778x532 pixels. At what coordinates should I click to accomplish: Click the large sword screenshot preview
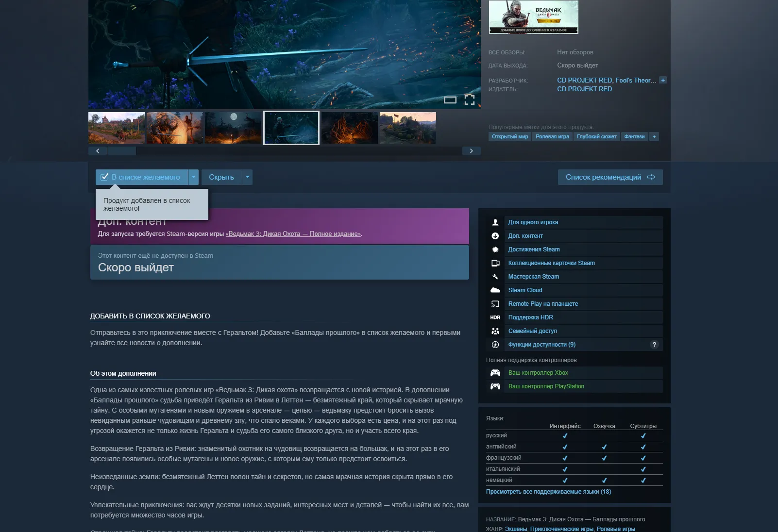point(285,54)
